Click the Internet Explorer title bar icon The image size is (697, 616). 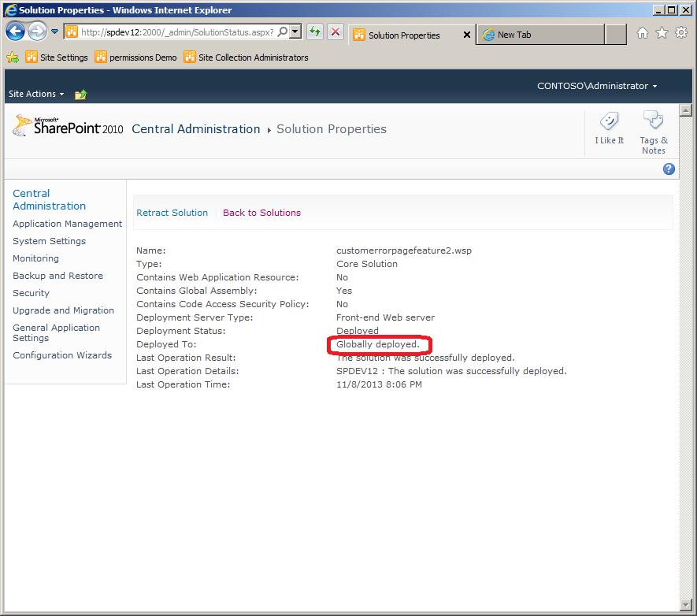click(x=11, y=9)
